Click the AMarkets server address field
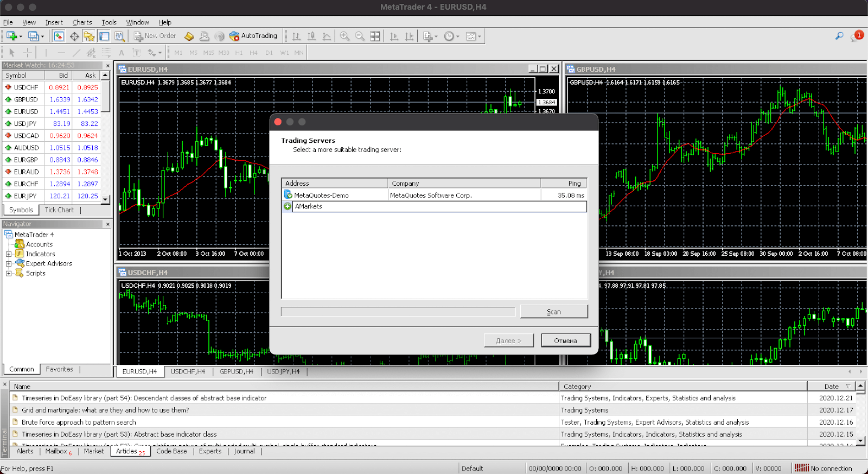This screenshot has height=474, width=868. 439,206
